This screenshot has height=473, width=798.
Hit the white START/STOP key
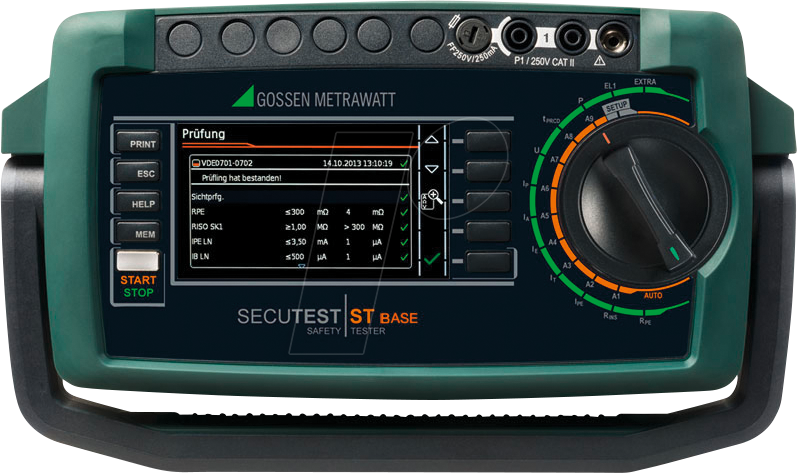point(137,261)
